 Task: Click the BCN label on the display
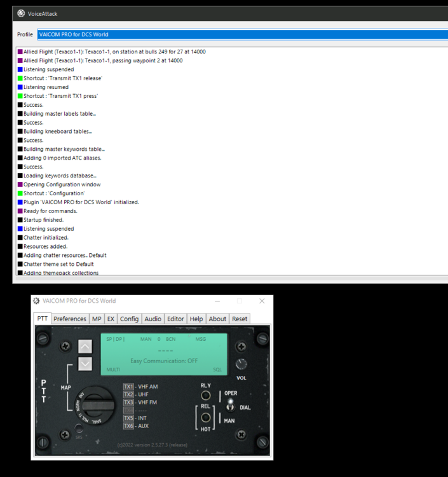coord(170,339)
